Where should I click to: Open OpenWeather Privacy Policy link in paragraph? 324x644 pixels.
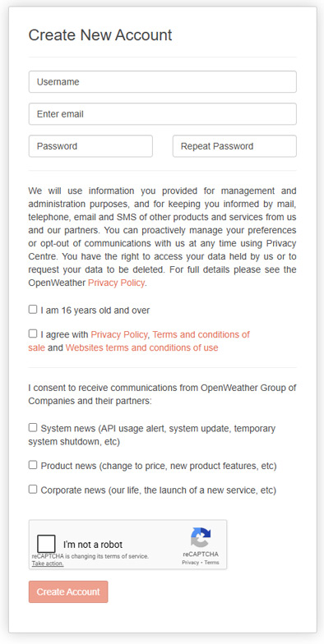pyautogui.click(x=117, y=283)
